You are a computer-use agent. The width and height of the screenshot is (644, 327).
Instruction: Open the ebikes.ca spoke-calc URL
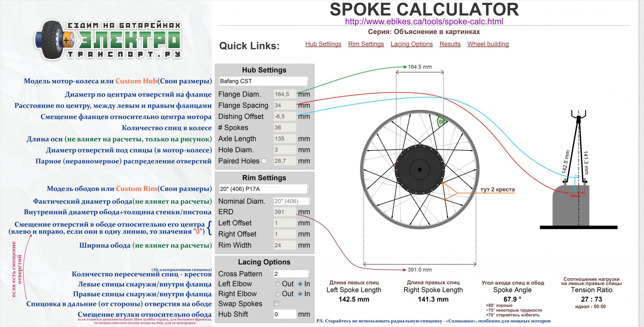[424, 22]
